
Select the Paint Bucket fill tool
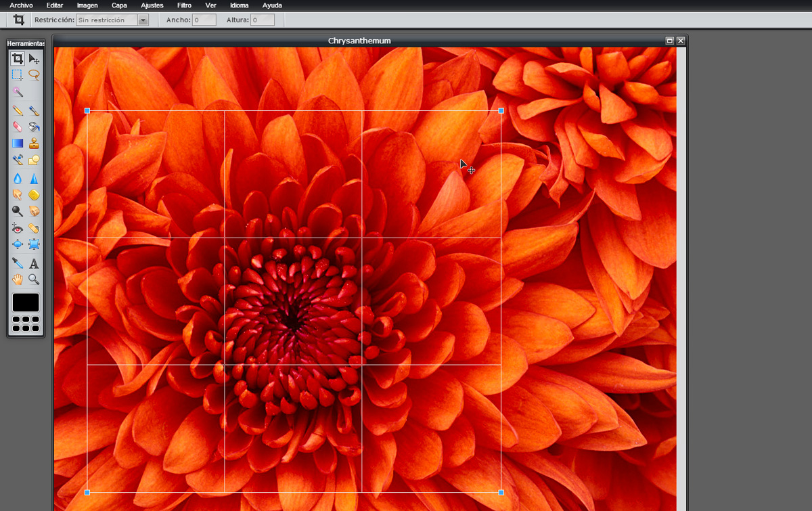click(34, 127)
